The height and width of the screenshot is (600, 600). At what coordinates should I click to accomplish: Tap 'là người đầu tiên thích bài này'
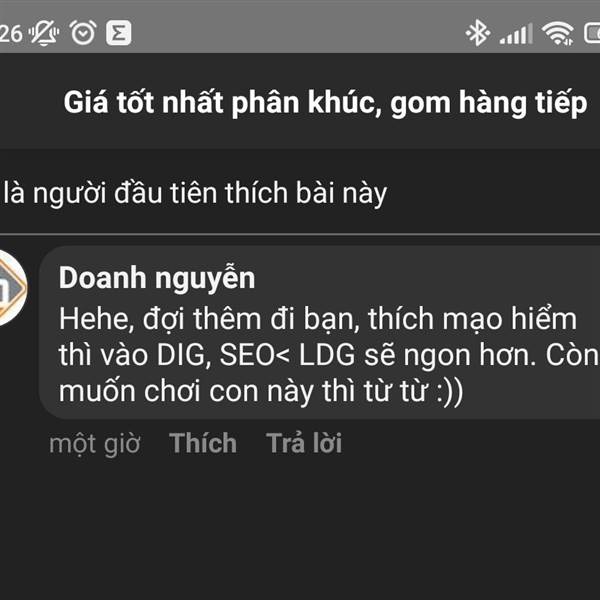pyautogui.click(x=195, y=194)
